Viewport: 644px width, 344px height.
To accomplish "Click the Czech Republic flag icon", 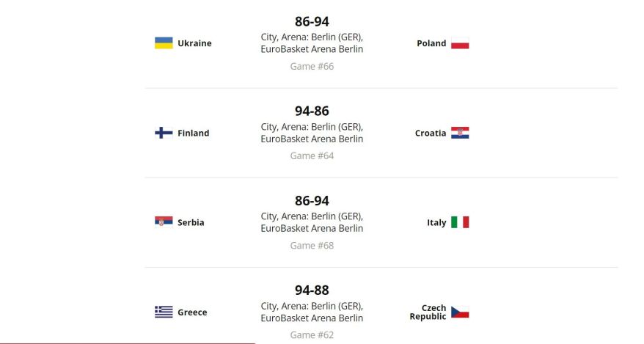I will [x=460, y=312].
